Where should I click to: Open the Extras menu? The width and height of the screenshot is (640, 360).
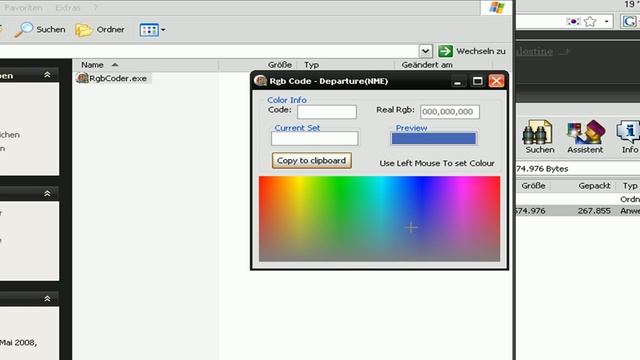pos(68,8)
